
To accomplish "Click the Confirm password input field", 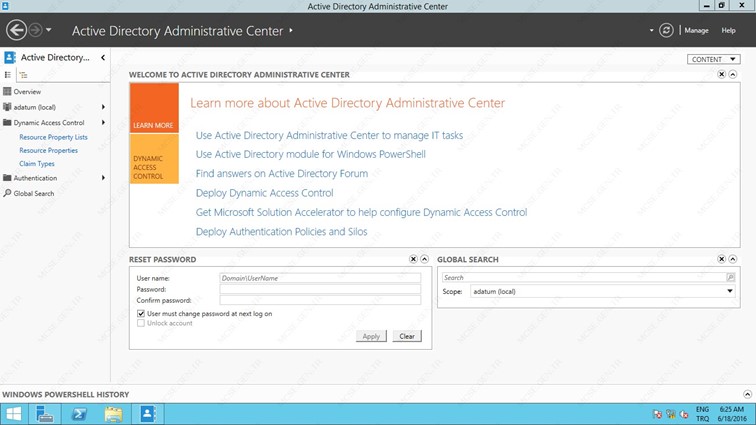I will coord(320,300).
